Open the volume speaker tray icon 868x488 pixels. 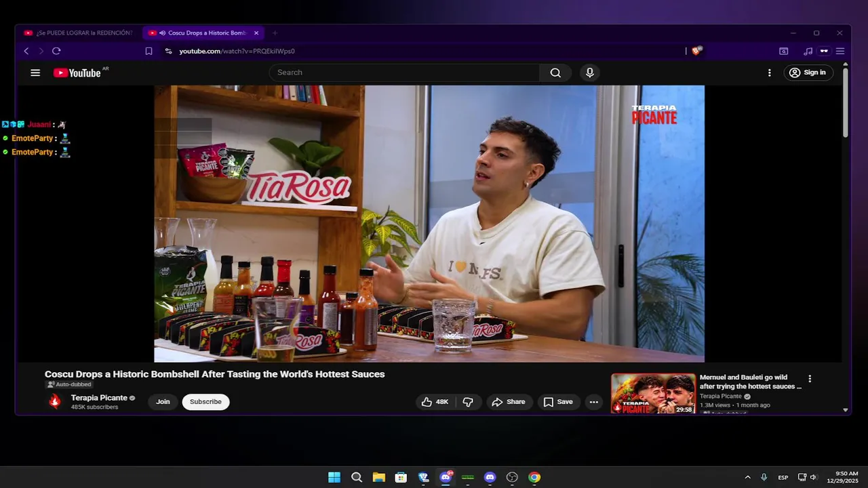click(x=813, y=477)
